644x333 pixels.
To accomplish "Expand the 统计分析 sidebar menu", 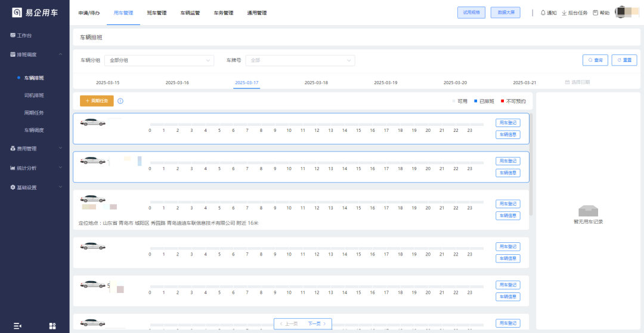I will point(35,168).
